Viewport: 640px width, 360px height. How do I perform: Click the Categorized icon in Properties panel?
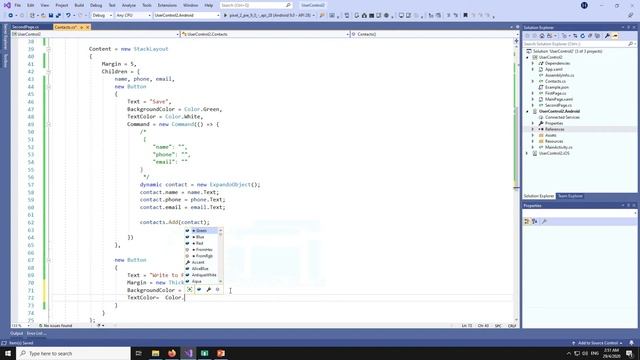pos(527,221)
